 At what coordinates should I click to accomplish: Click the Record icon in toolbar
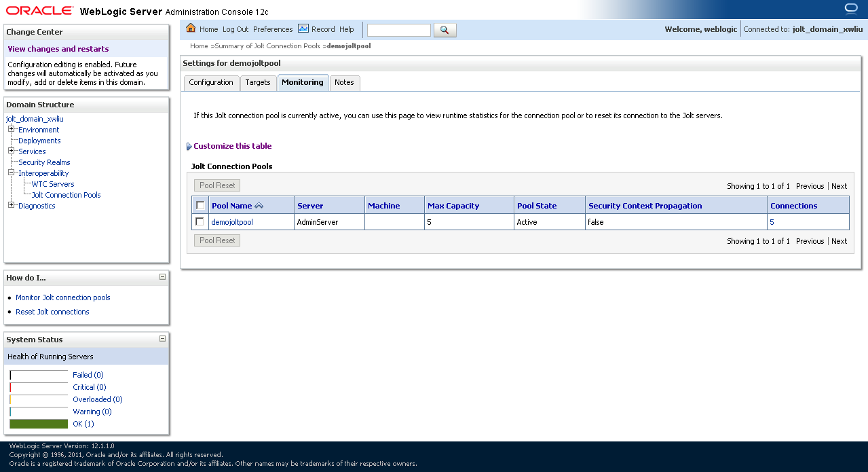[x=303, y=29]
